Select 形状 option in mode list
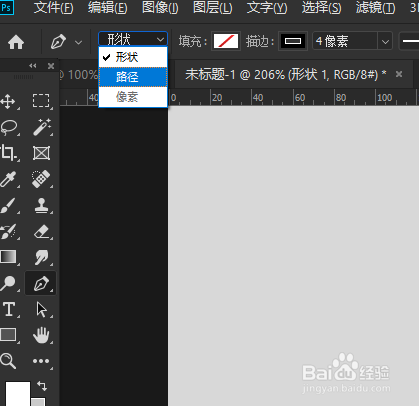 point(133,57)
